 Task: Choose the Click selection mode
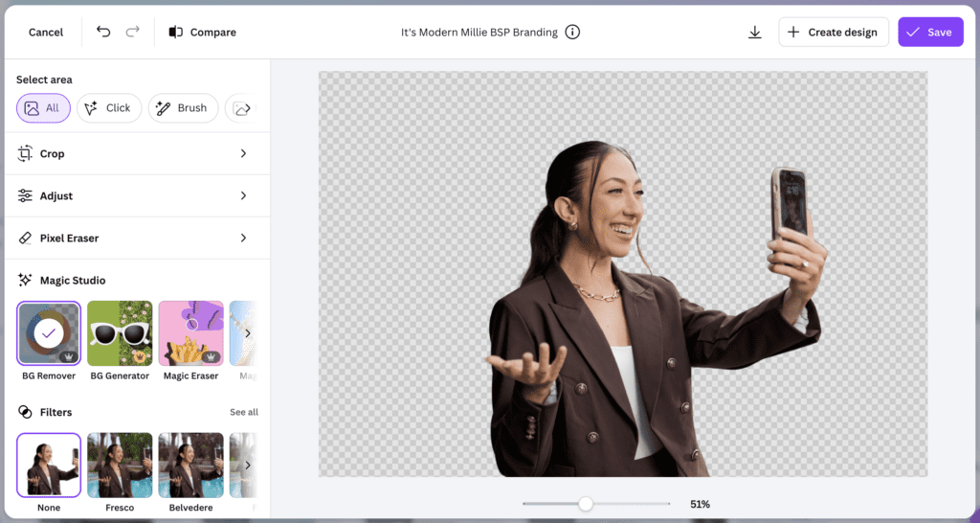coord(109,108)
